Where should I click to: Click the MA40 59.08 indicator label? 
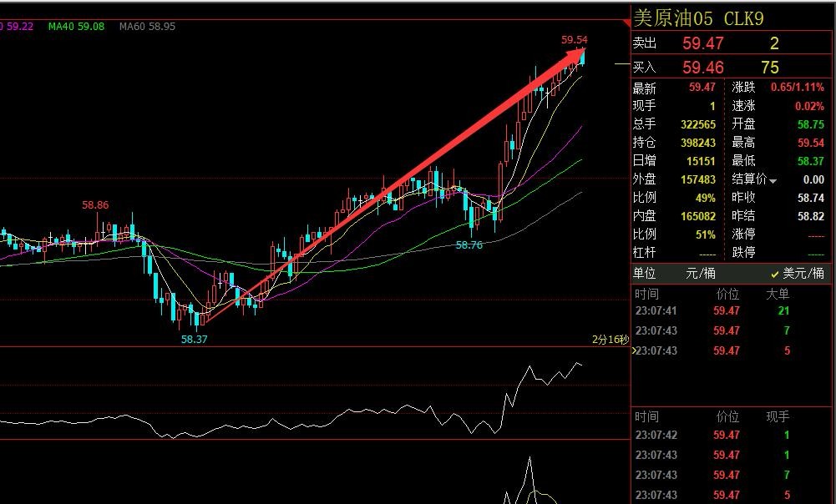point(76,26)
